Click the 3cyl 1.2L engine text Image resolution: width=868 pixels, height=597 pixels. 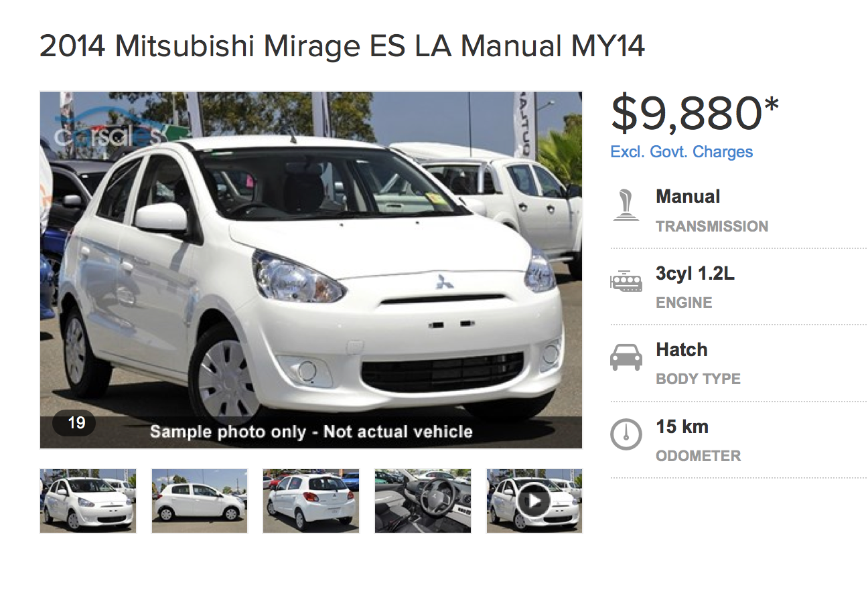coord(695,274)
